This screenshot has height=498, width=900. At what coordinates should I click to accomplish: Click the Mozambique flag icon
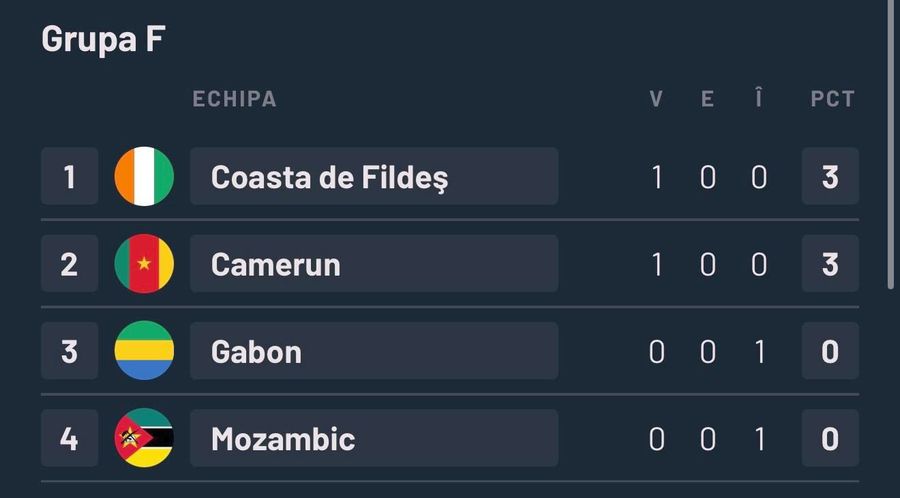[x=144, y=438]
